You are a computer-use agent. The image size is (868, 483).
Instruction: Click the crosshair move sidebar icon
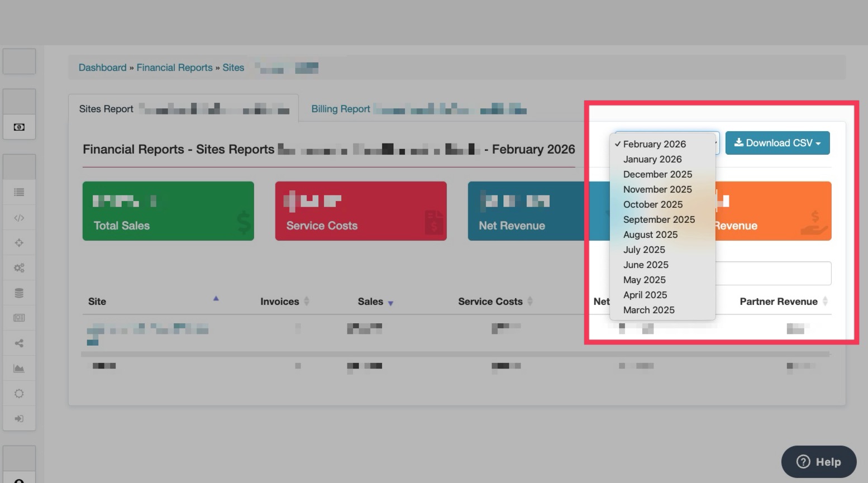[19, 243]
